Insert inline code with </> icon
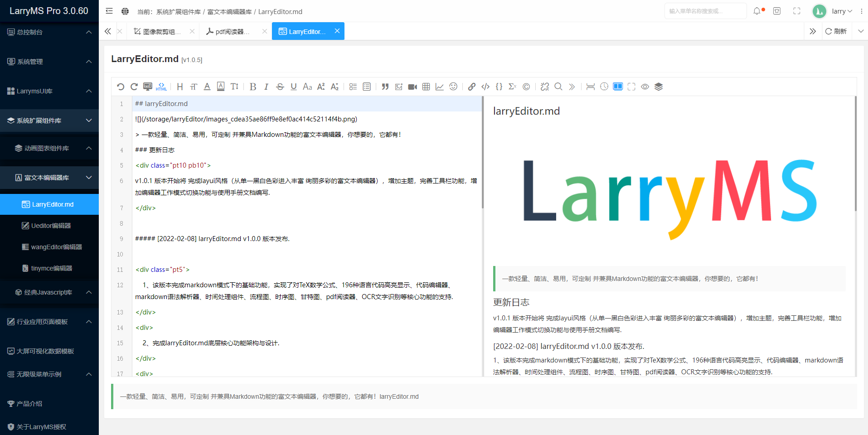 (x=485, y=87)
